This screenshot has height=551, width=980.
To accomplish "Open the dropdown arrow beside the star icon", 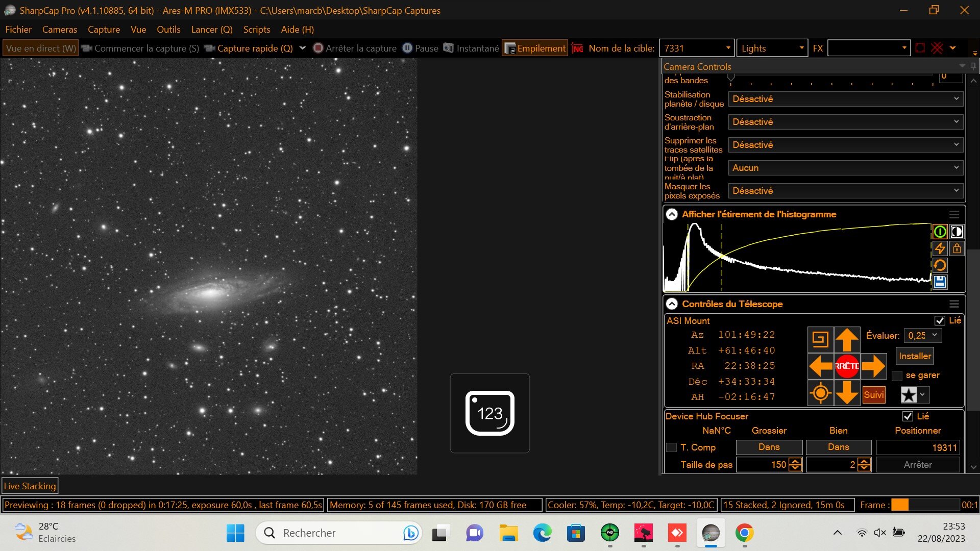I will pos(922,394).
